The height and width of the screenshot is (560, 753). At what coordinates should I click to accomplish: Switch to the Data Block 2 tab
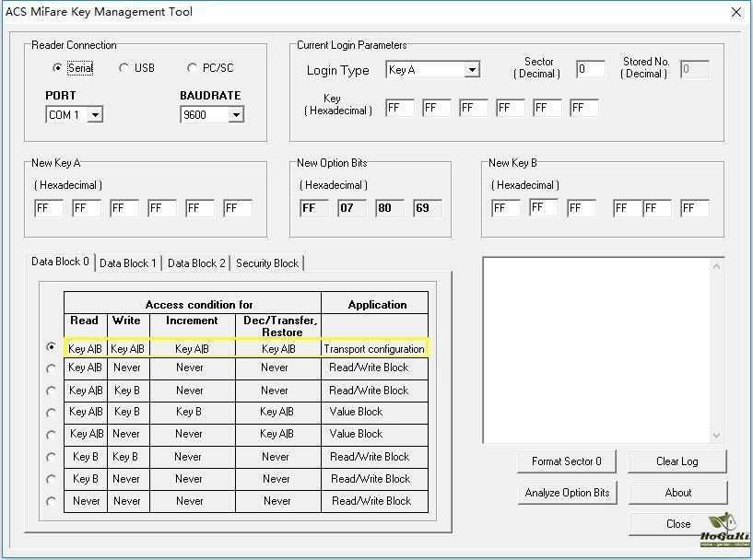(196, 263)
